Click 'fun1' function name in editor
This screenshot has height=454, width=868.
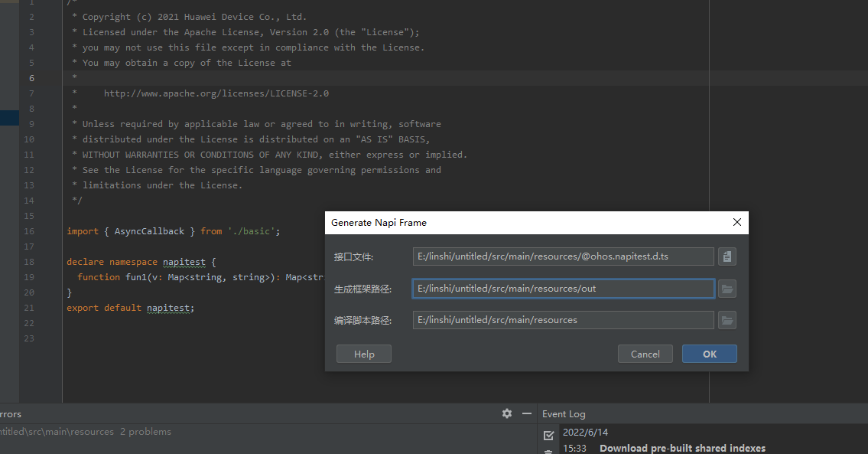point(136,277)
